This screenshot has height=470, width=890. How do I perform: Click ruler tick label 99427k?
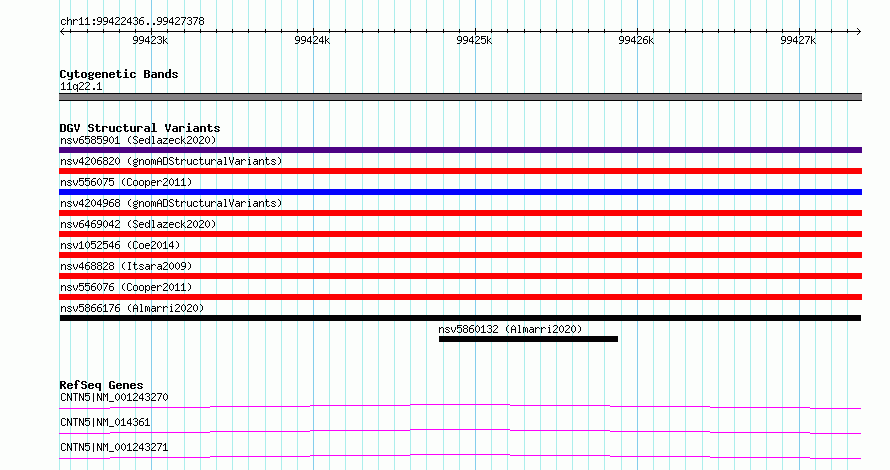[x=797, y=40]
